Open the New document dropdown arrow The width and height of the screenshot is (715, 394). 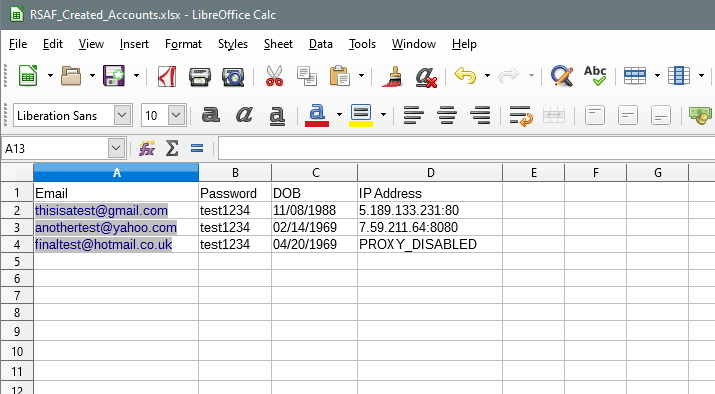50,76
